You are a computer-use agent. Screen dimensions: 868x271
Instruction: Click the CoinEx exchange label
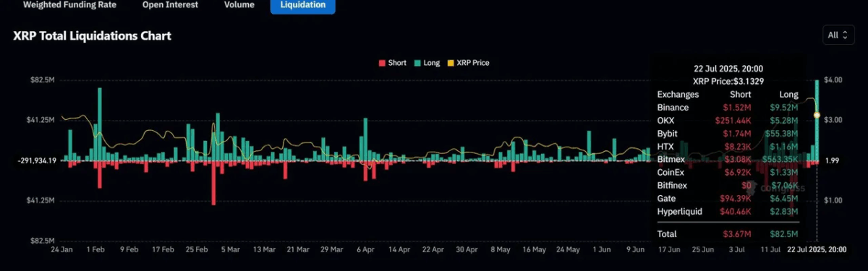[x=671, y=173]
